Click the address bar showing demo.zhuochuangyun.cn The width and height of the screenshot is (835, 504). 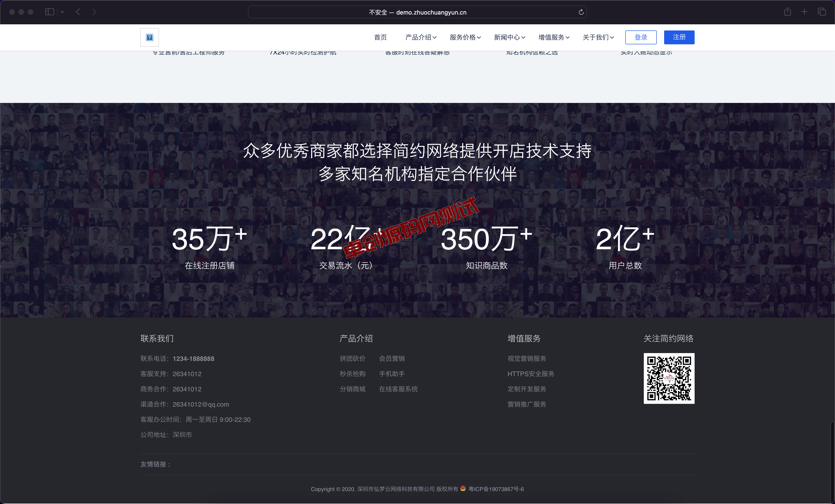417,12
